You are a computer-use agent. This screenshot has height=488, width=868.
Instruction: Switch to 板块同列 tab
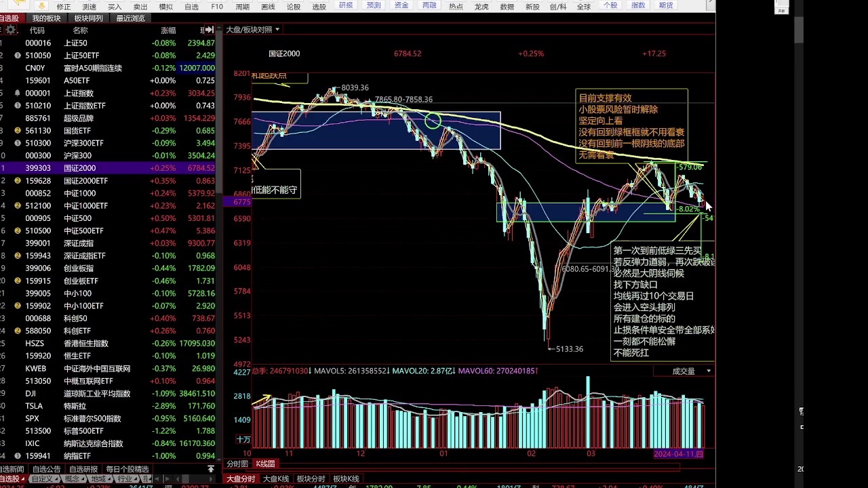click(89, 18)
